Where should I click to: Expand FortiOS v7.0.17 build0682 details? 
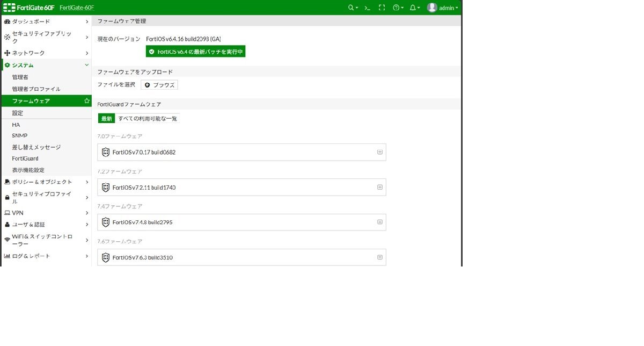point(380,152)
